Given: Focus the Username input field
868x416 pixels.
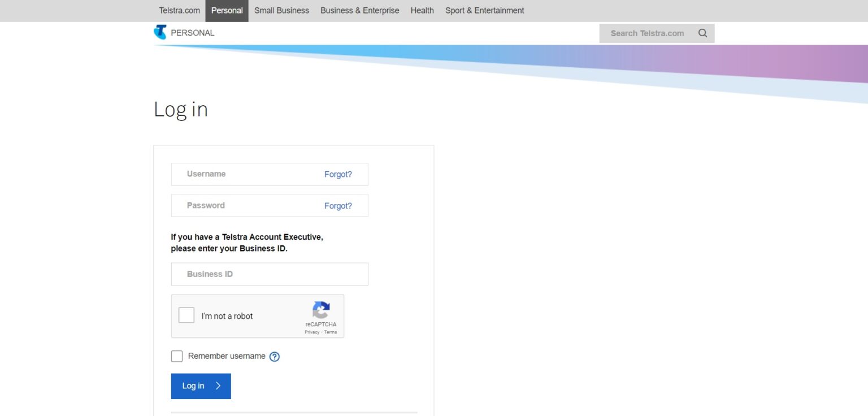Looking at the screenshot, I should click(270, 174).
